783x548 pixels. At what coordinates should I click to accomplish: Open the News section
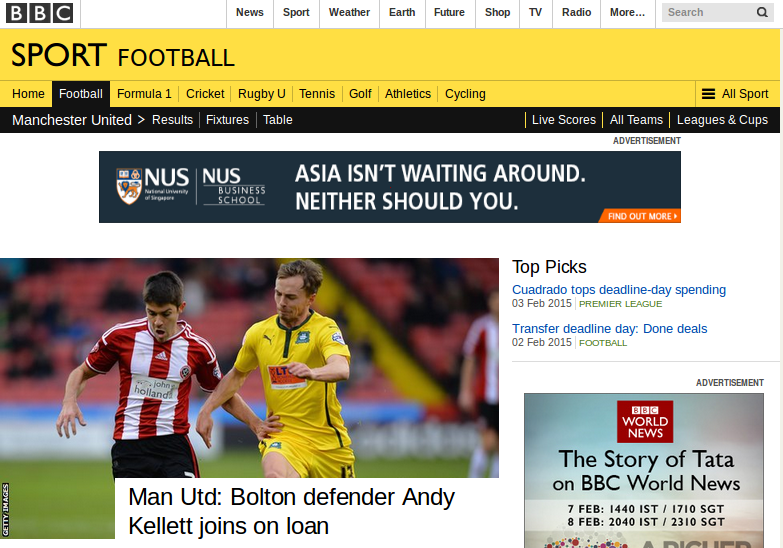point(250,12)
